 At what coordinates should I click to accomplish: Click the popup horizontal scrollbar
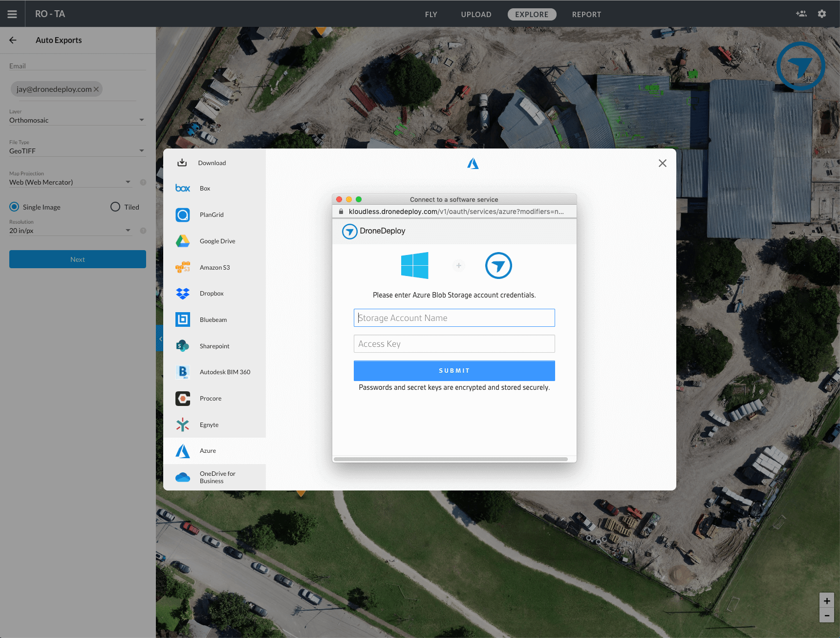(451, 459)
